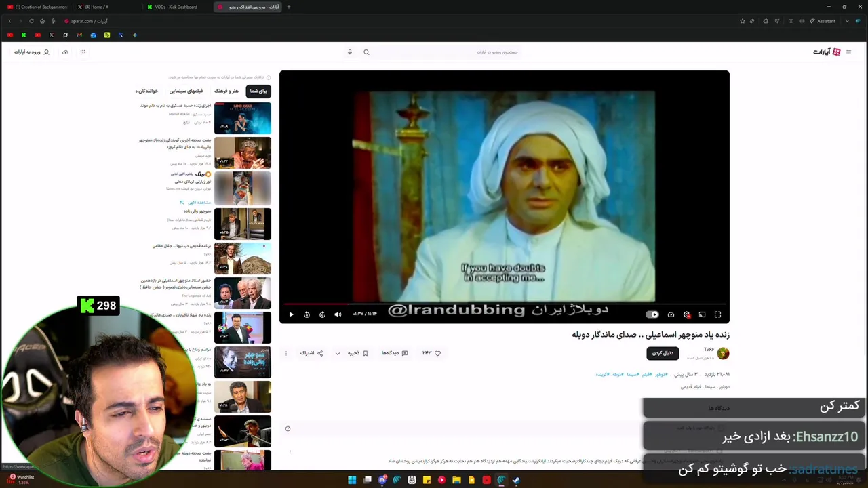Reload the Aparat page
868x488 pixels.
click(31, 21)
